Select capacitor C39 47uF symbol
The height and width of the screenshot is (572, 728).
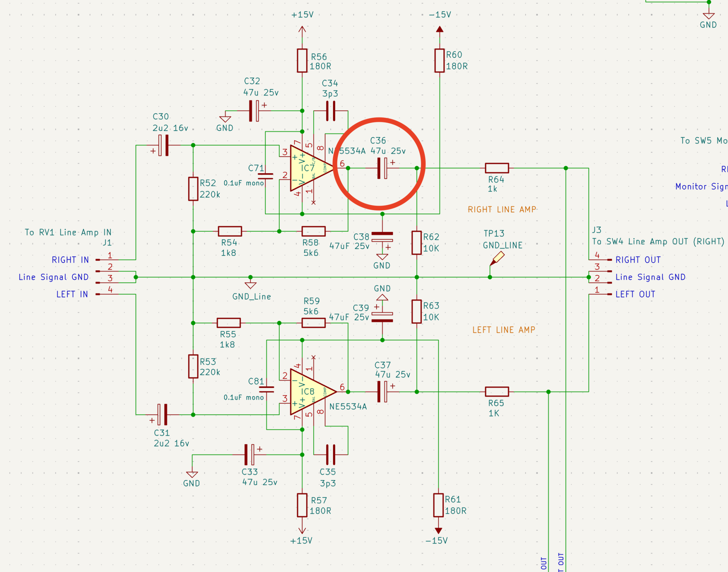coord(382,317)
